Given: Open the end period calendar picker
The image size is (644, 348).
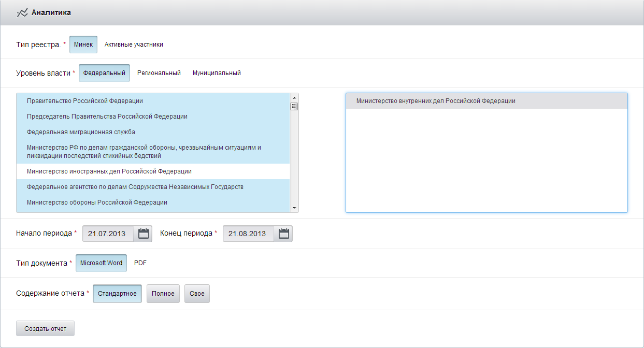Looking at the screenshot, I should coord(283,234).
